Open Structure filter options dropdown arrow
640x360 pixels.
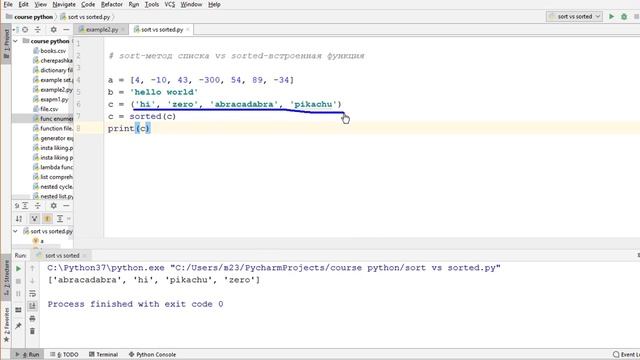69,219
